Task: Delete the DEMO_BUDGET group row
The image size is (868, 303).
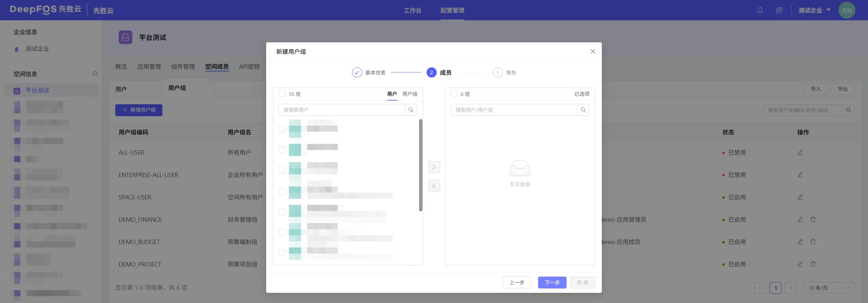Action: click(x=813, y=242)
